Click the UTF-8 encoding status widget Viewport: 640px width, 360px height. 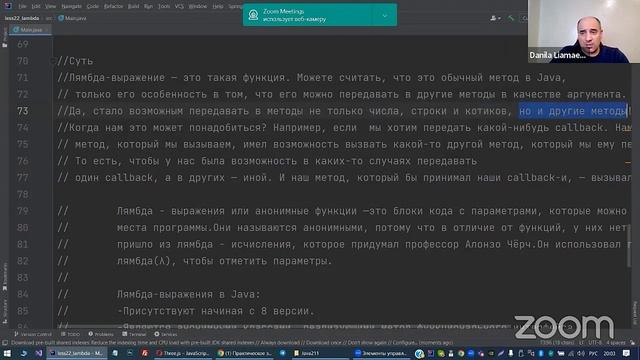coord(595,342)
